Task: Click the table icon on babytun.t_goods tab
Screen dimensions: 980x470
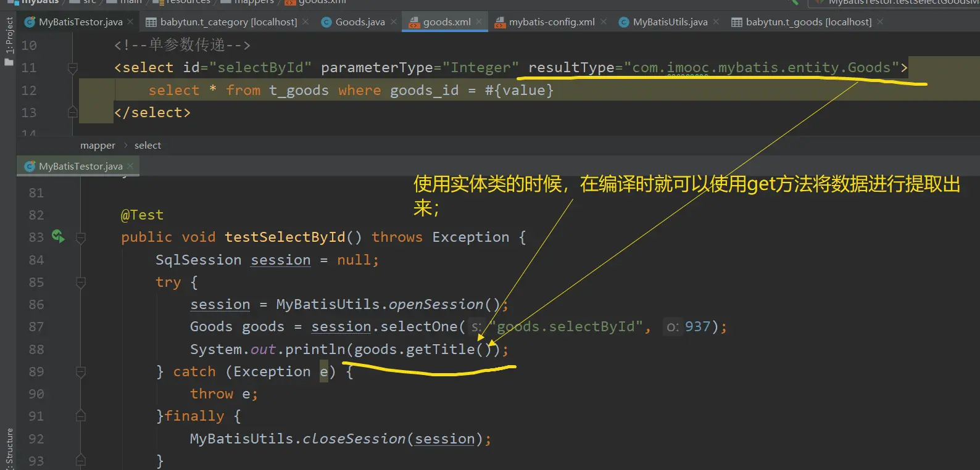Action: click(x=737, y=22)
